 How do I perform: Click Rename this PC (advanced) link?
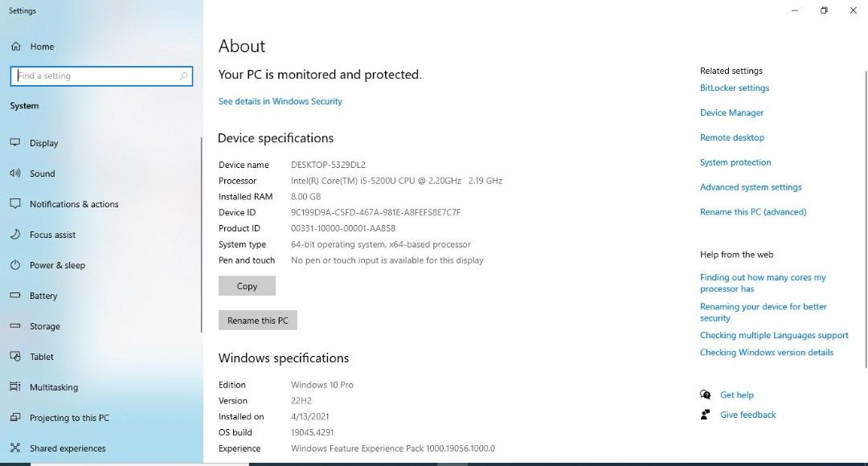(753, 212)
